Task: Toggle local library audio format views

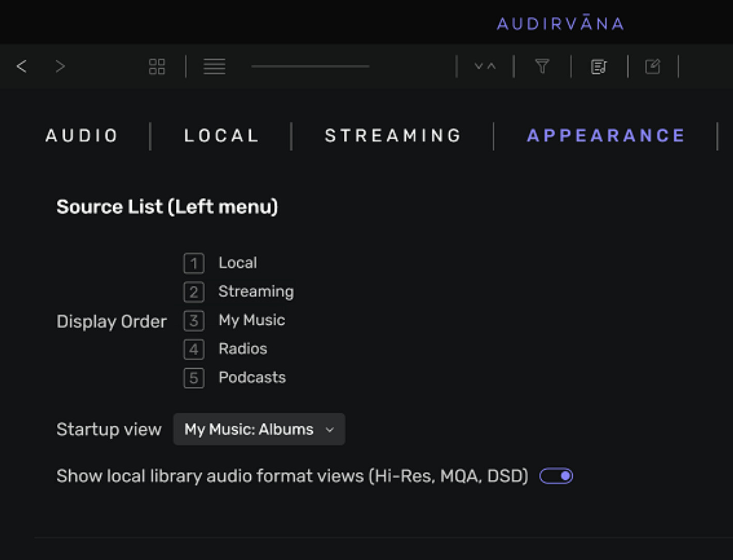Action: (556, 476)
